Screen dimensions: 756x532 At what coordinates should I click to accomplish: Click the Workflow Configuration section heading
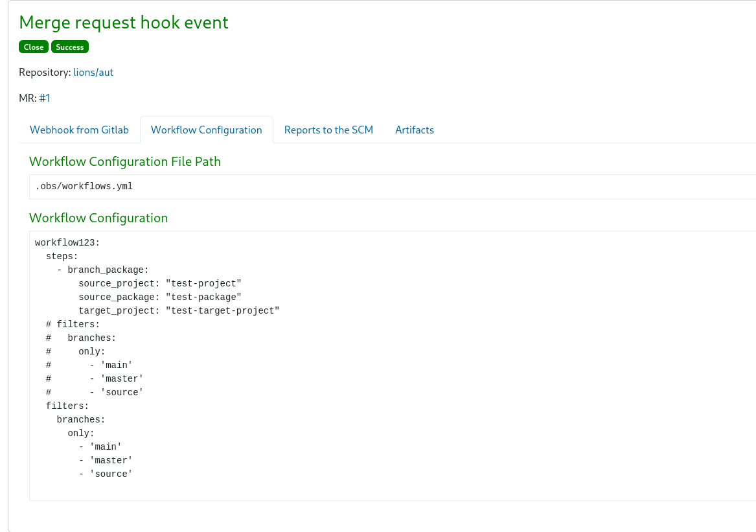click(x=98, y=218)
